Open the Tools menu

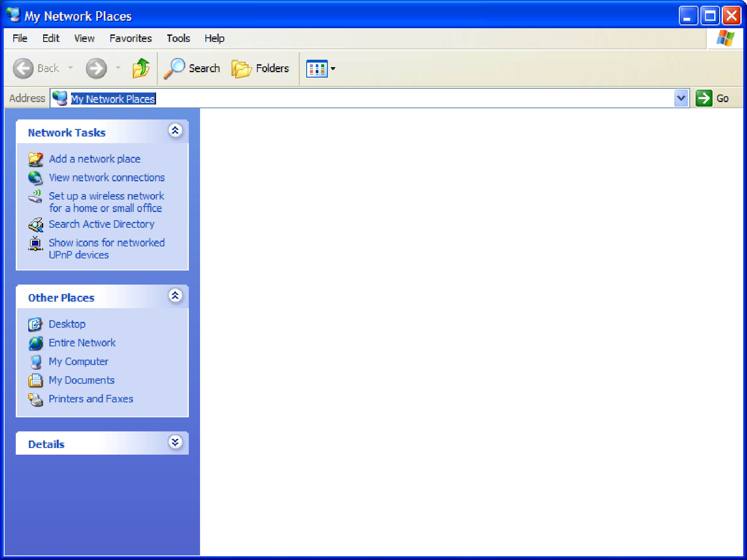(178, 38)
